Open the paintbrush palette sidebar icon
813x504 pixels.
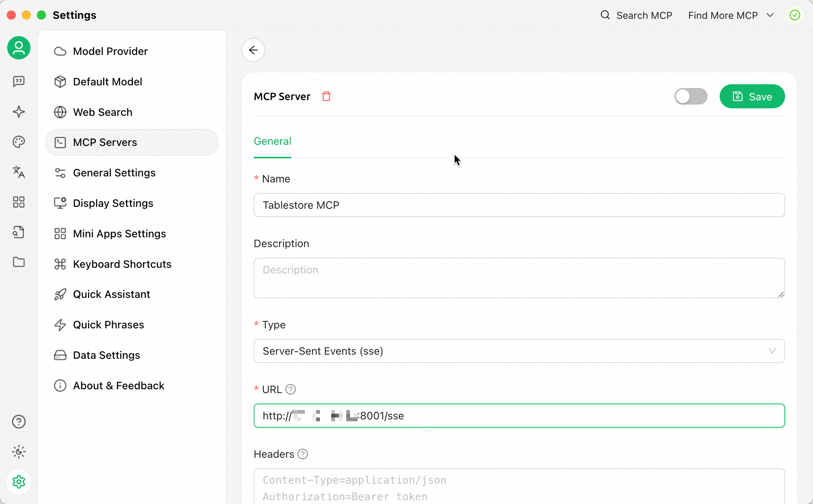19,142
